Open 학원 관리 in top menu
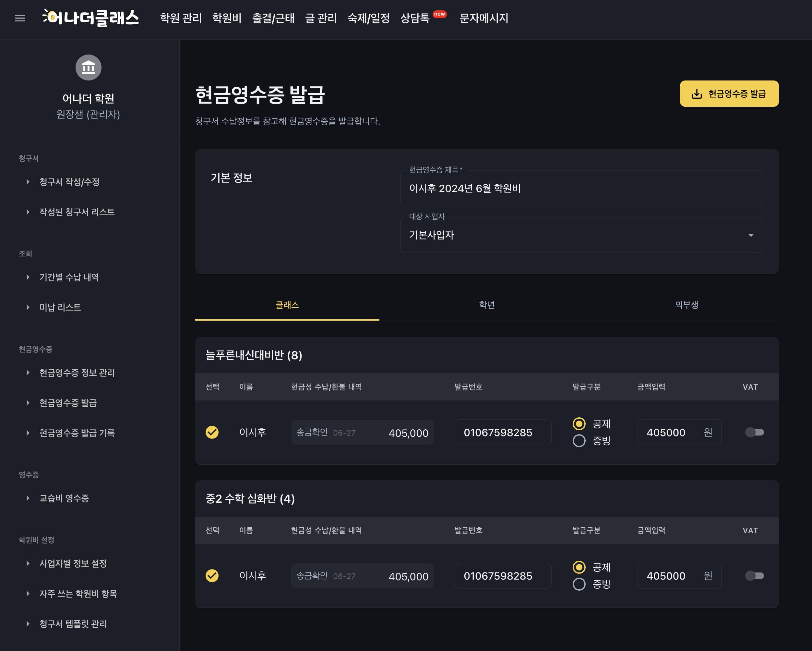812x651 pixels. tap(181, 18)
